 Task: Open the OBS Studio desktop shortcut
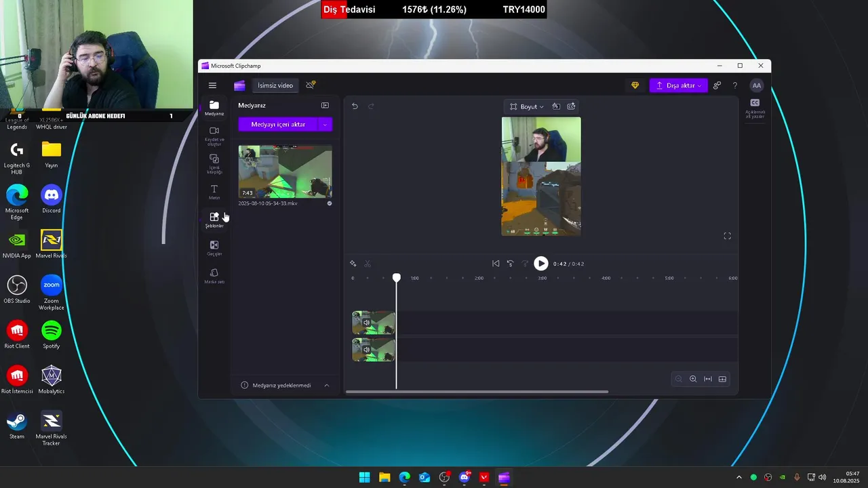pos(17,289)
